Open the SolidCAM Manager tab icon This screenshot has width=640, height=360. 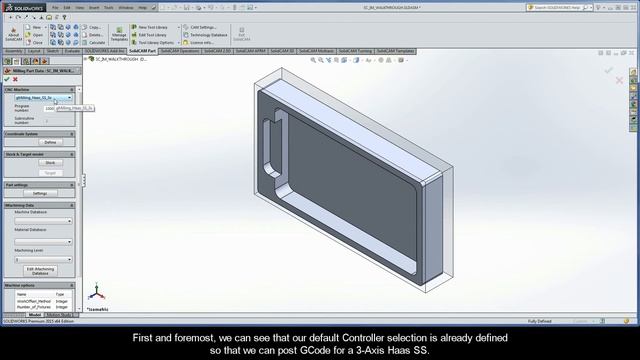coord(44,61)
